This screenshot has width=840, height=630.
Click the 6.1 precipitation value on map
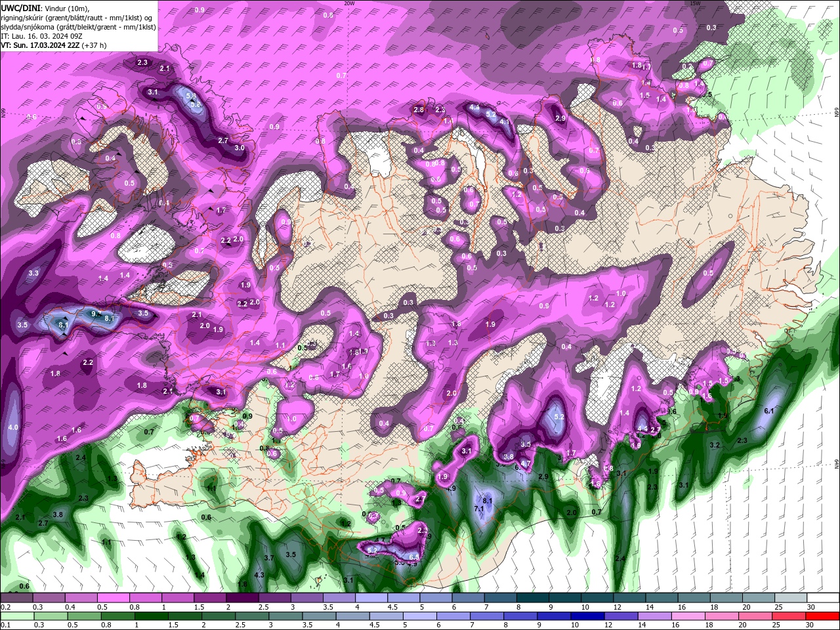pos(770,411)
